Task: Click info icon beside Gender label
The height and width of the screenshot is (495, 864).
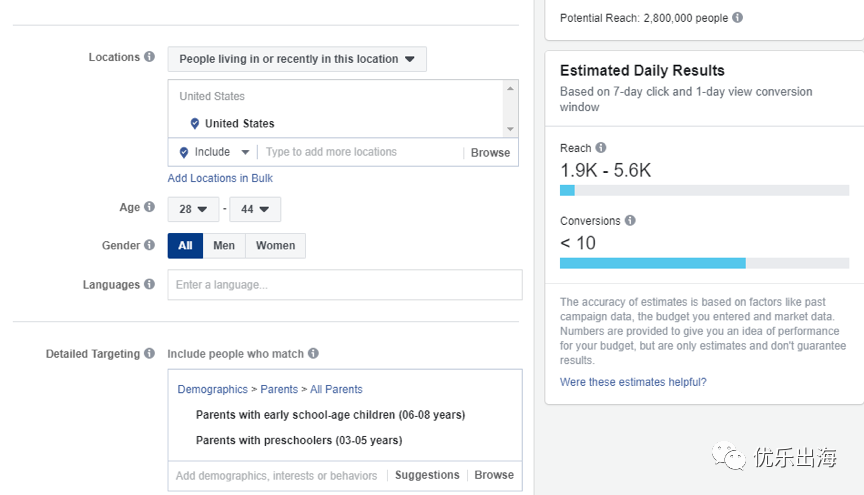Action: (x=149, y=245)
